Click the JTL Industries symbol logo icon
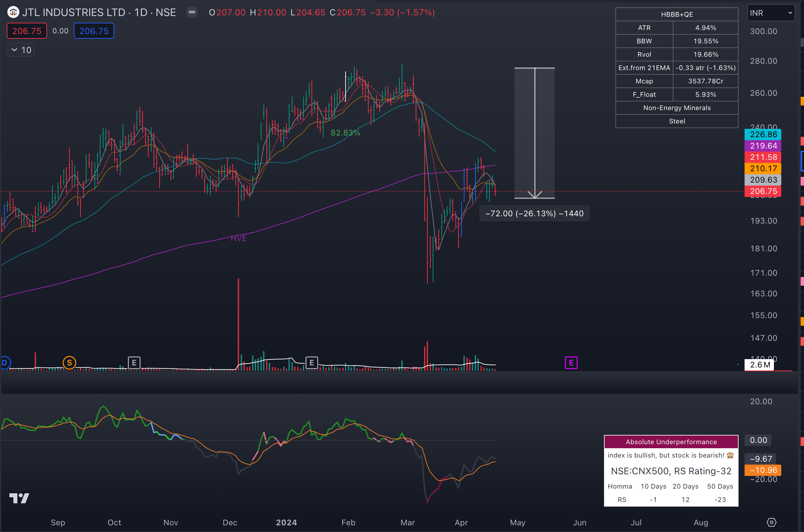This screenshot has width=804, height=532. 13,13
